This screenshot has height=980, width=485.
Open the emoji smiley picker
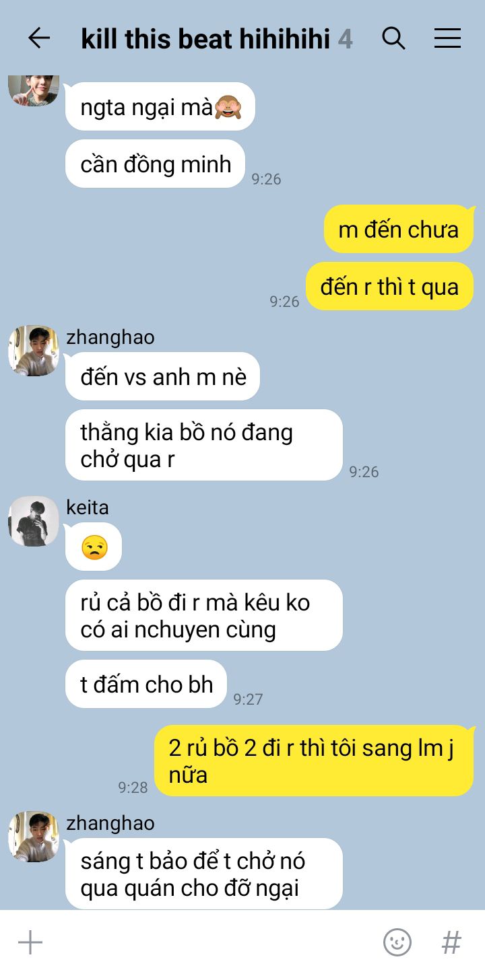(397, 942)
